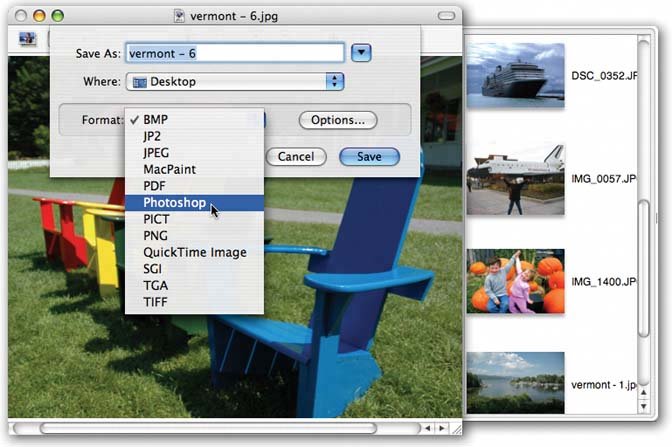Screen dimensions: 672x447
Task: Click the green zoom window button
Action: point(57,16)
